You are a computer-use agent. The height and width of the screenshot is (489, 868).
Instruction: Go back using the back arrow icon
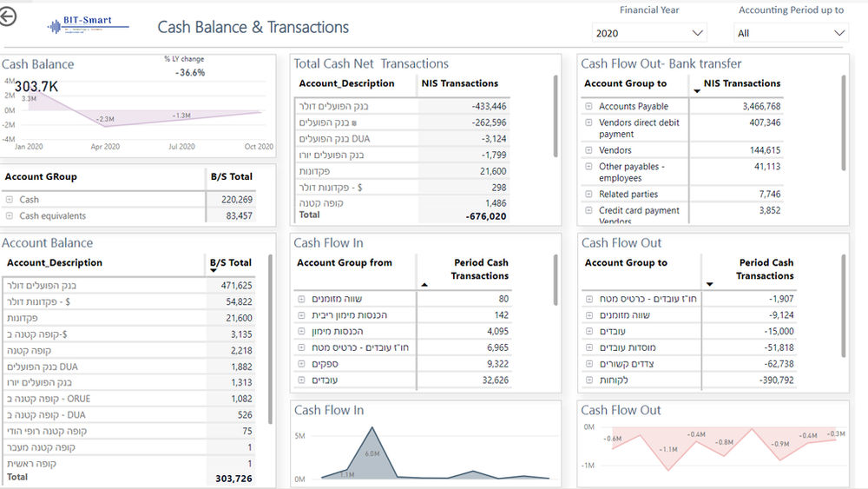[7, 17]
